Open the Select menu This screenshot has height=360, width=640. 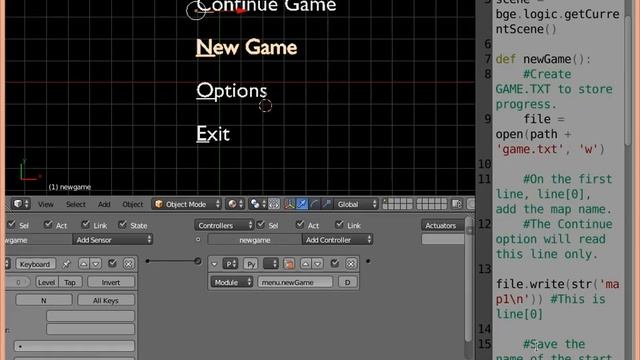point(76,204)
